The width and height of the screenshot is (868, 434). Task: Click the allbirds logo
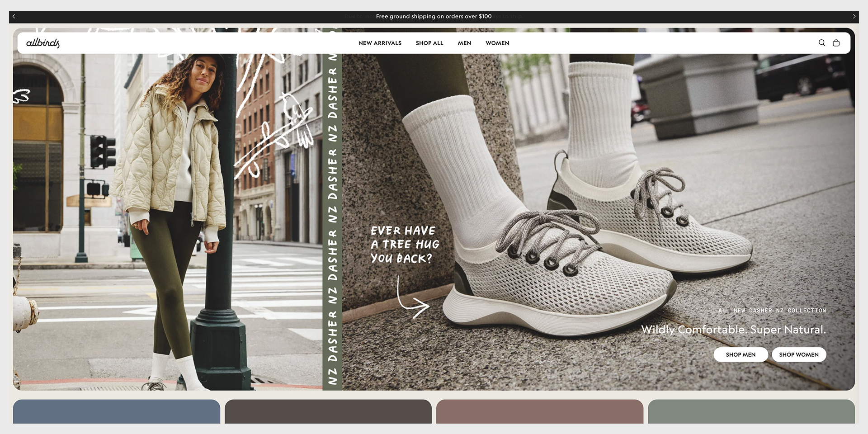[x=43, y=43]
